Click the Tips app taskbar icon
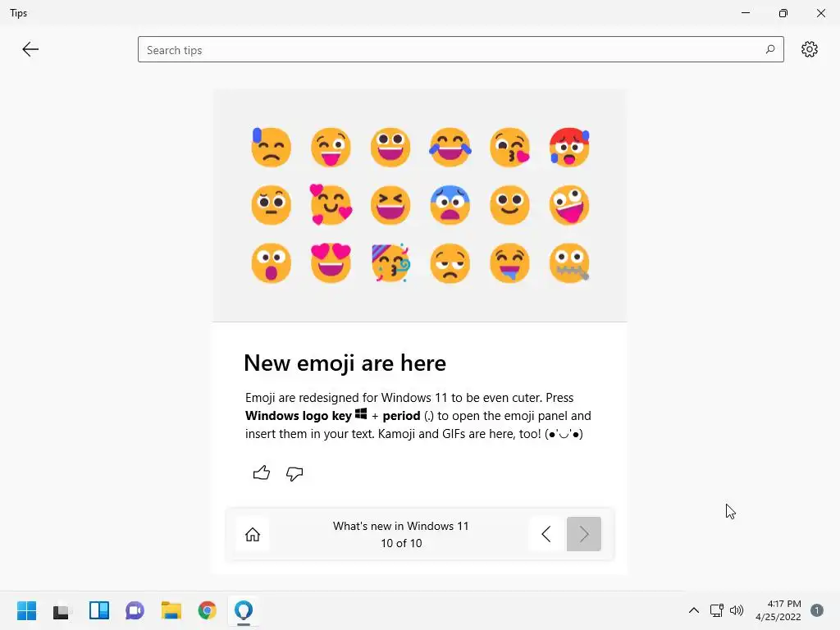840x630 pixels. click(x=244, y=610)
